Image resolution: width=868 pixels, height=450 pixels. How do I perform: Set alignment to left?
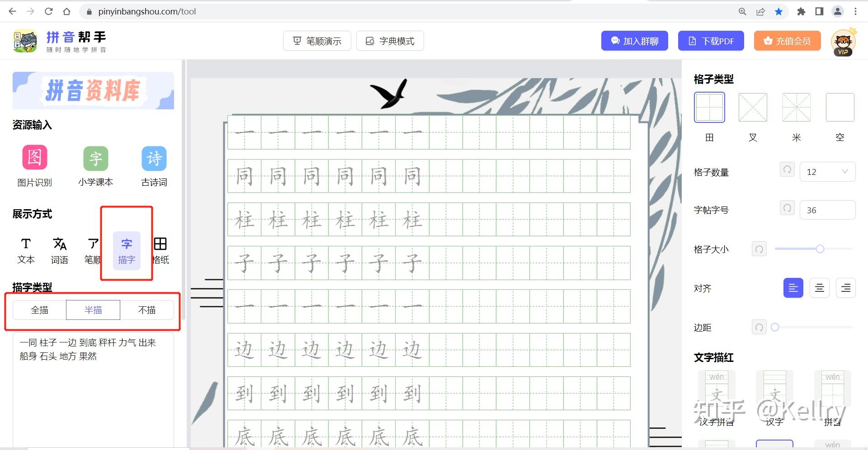[x=793, y=288]
